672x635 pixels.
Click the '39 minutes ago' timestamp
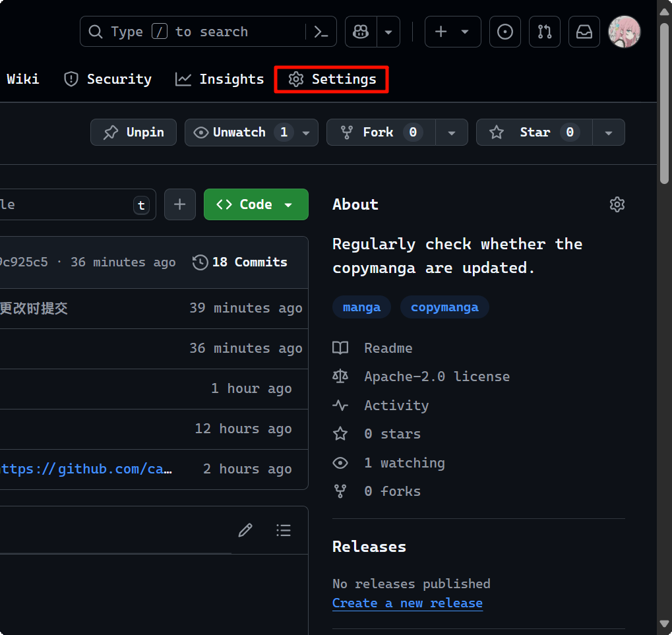[246, 308]
